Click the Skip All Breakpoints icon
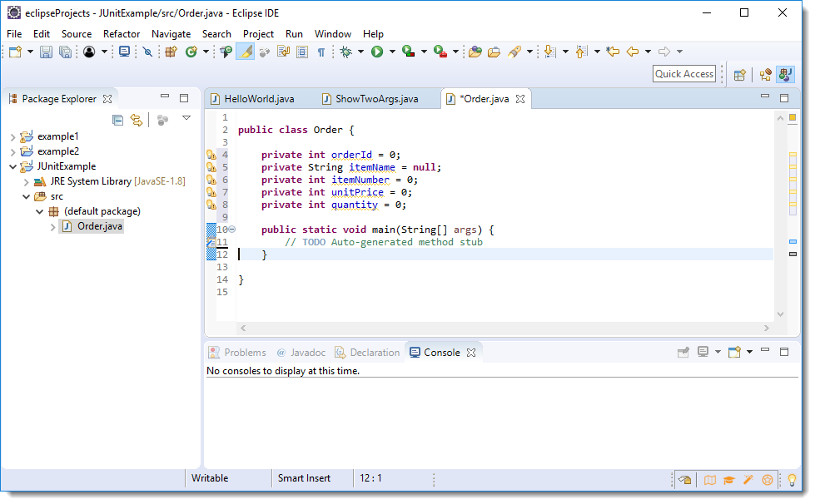 click(147, 52)
